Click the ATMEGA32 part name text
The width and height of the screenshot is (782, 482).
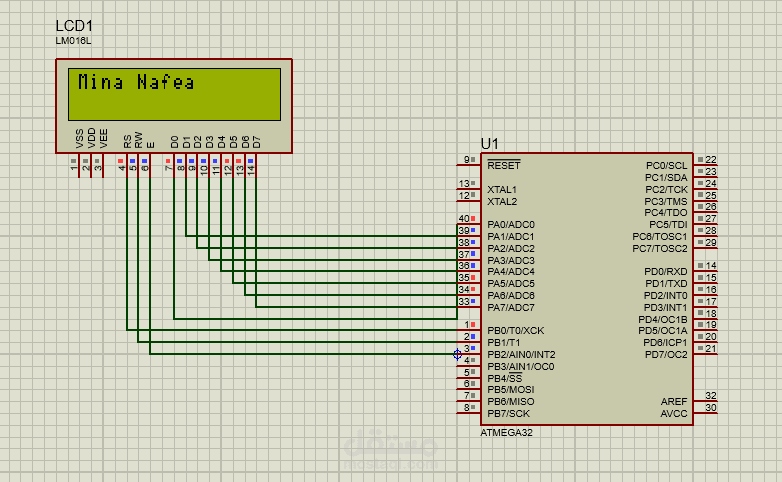[506, 433]
